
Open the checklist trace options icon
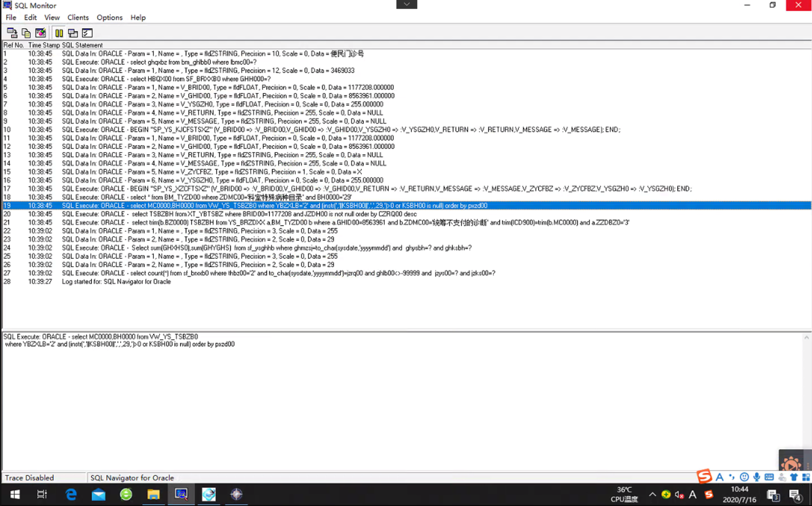(x=87, y=33)
